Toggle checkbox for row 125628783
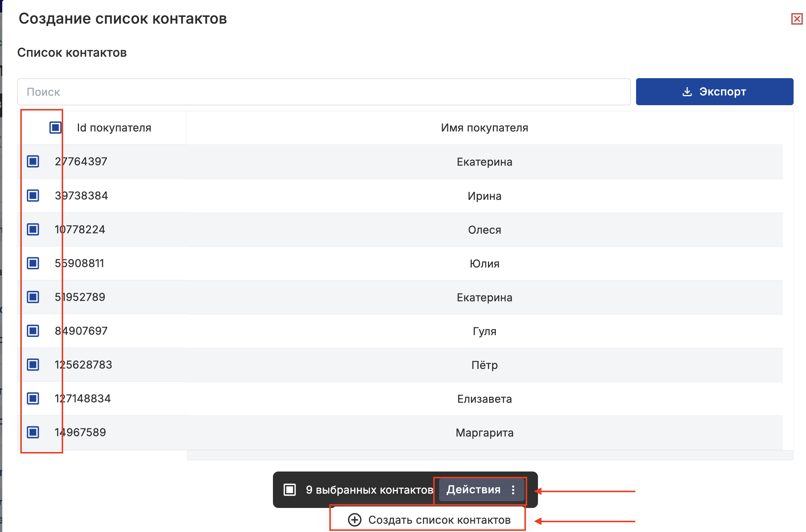 pos(33,364)
